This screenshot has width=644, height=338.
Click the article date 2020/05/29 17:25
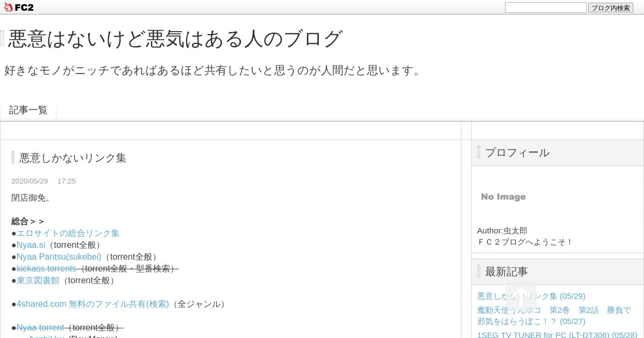coord(43,181)
